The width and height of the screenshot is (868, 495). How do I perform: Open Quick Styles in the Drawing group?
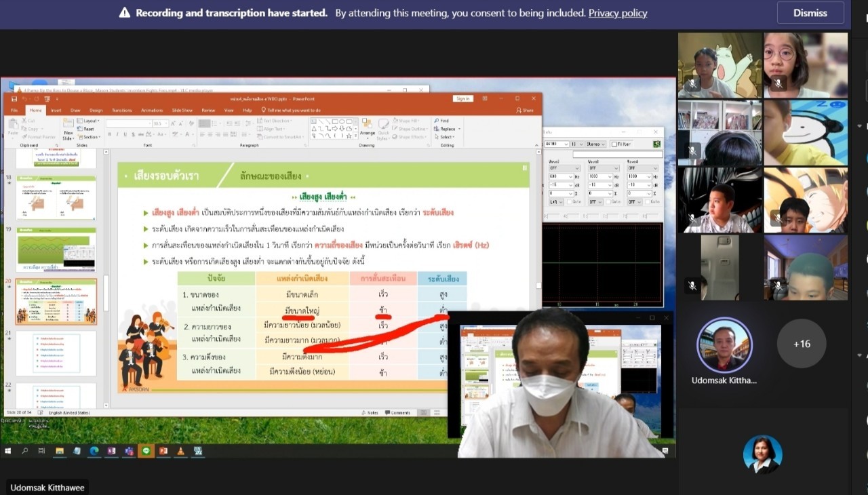click(384, 128)
